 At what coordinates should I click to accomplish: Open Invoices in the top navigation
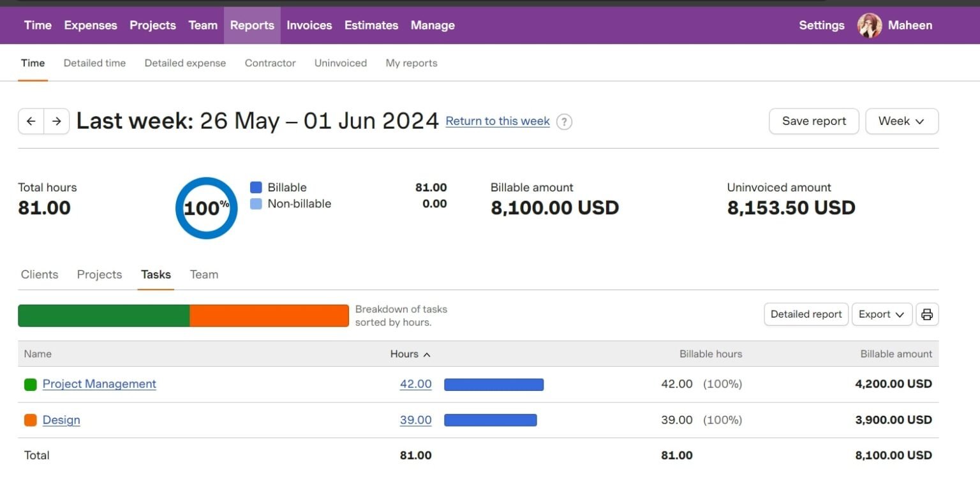coord(309,26)
